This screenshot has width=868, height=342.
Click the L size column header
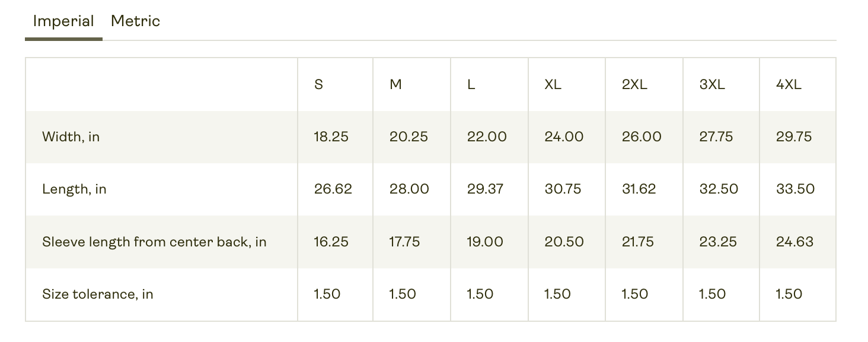(471, 84)
